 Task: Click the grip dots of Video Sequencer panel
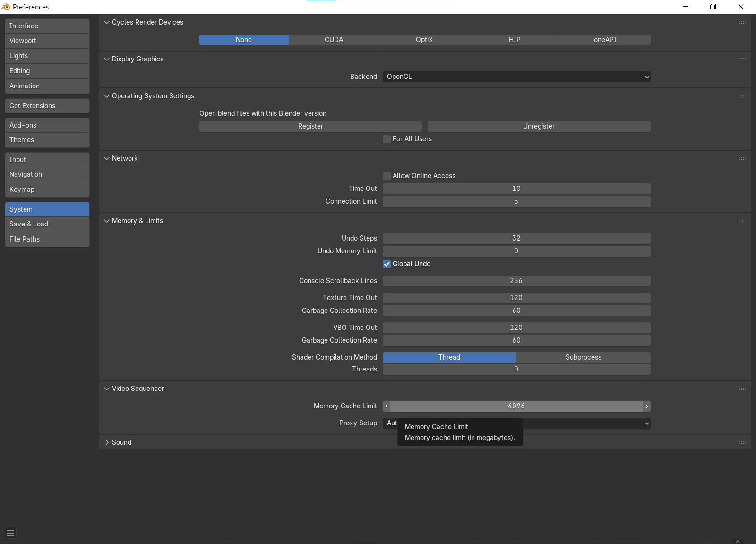tap(742, 389)
